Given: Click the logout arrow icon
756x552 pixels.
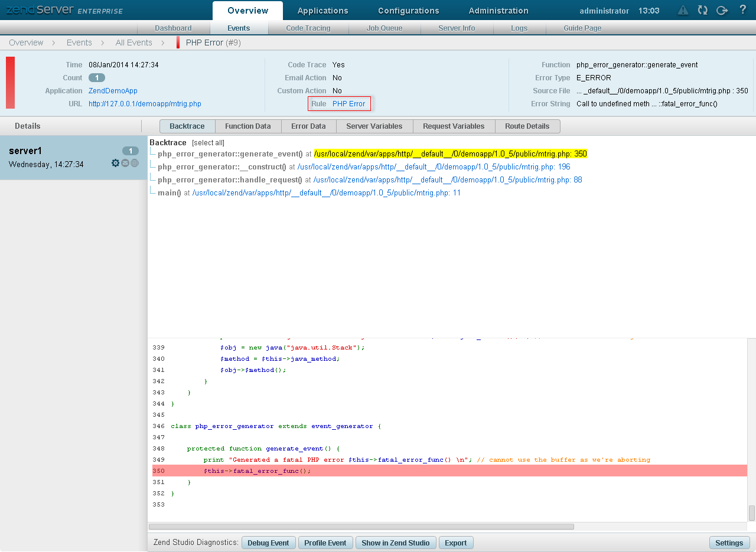Looking at the screenshot, I should (722, 10).
